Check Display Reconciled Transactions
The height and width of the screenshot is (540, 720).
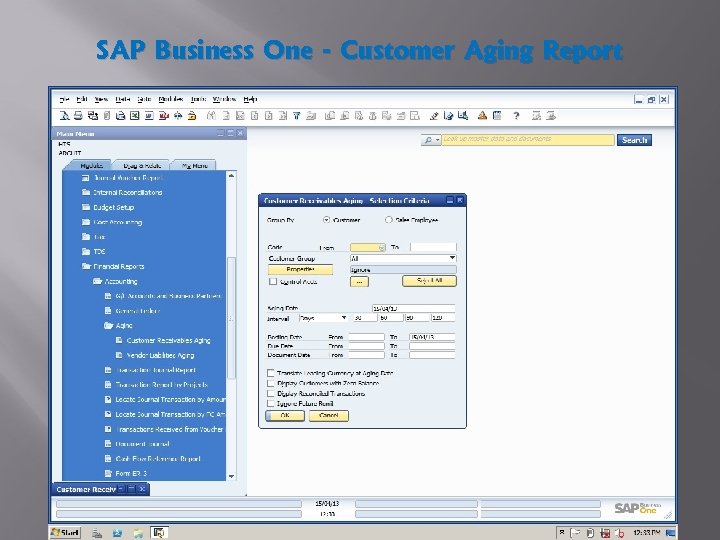pos(271,394)
